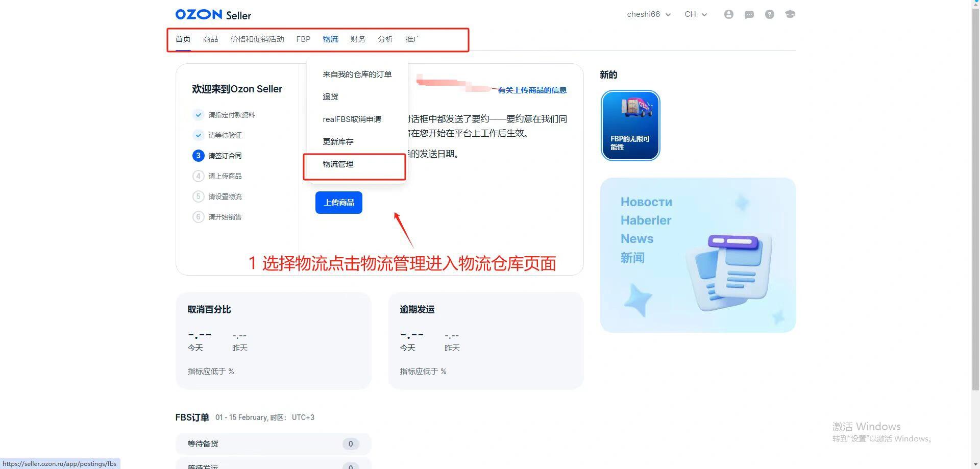
Task: Click step 4 circle icon
Action: (198, 176)
